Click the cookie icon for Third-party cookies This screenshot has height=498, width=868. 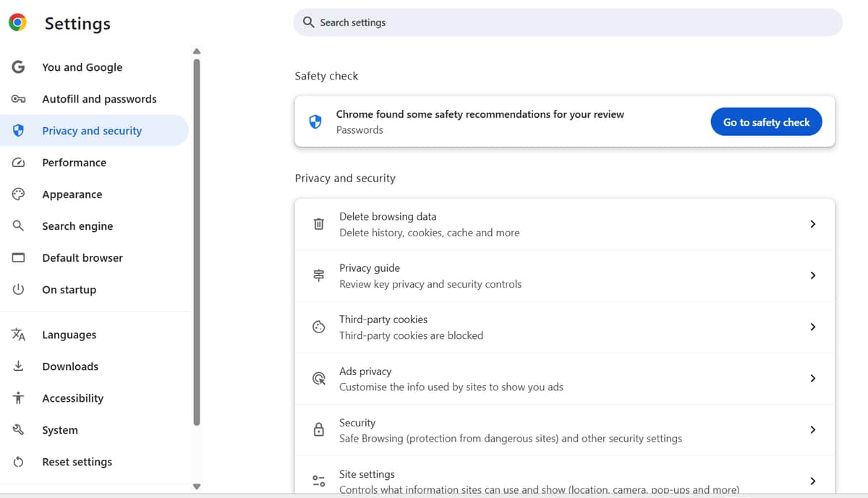coord(318,327)
